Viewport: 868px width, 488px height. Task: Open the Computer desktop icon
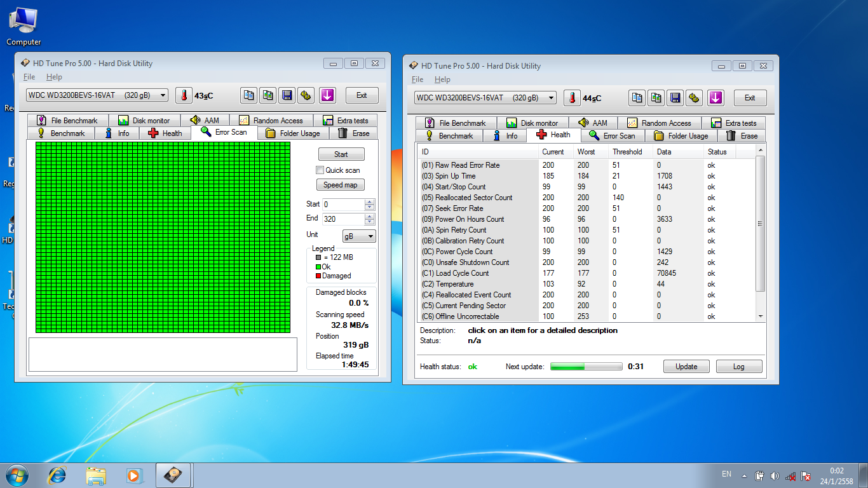[x=24, y=25]
